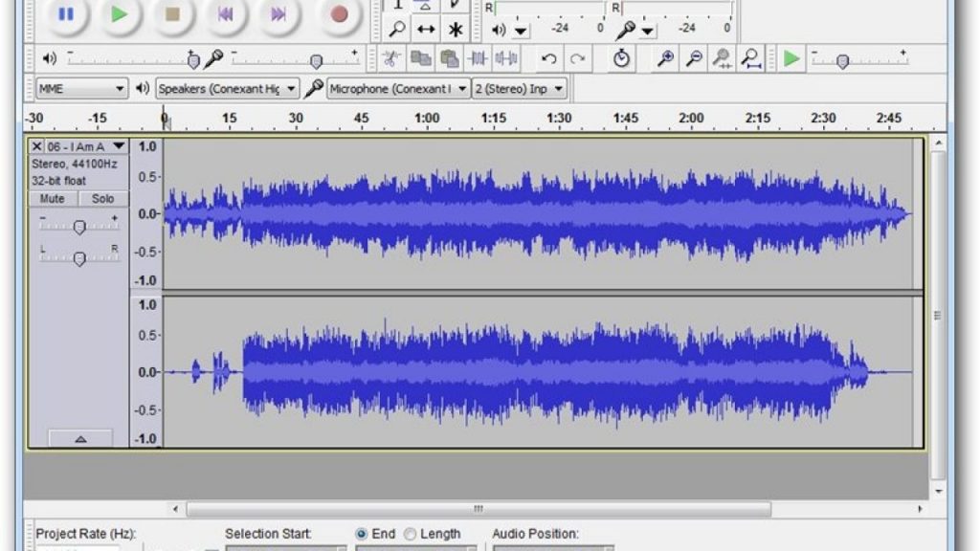
Task: Collapse the track with the up-arrow button
Action: 80,438
